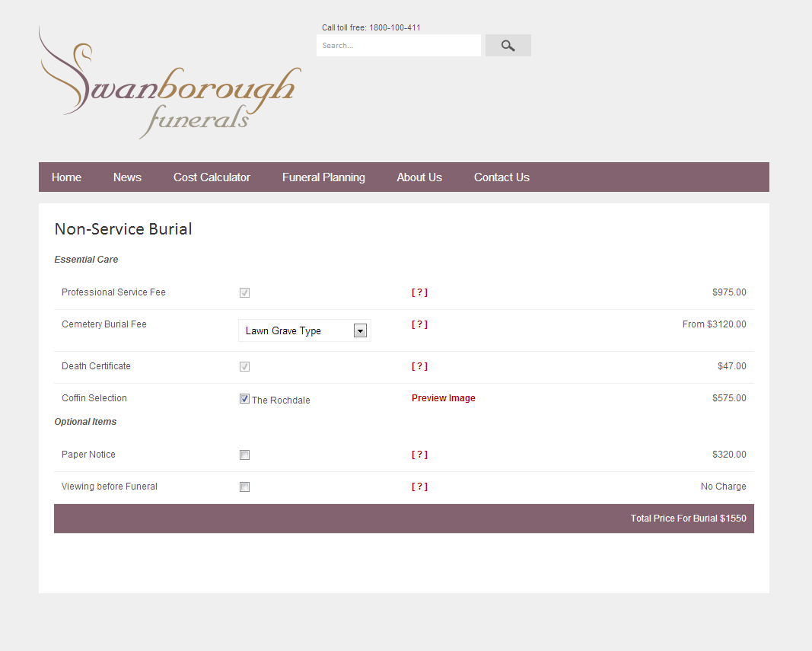Screen dimensions: 812x651
Task: Click the Professional Service Fee checkbox
Action: [x=244, y=293]
